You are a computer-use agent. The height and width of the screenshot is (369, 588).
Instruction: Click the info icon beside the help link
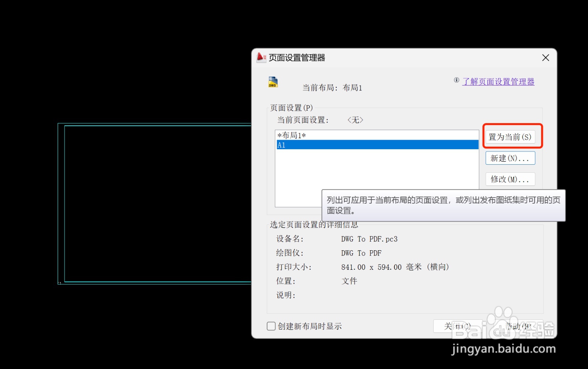456,80
